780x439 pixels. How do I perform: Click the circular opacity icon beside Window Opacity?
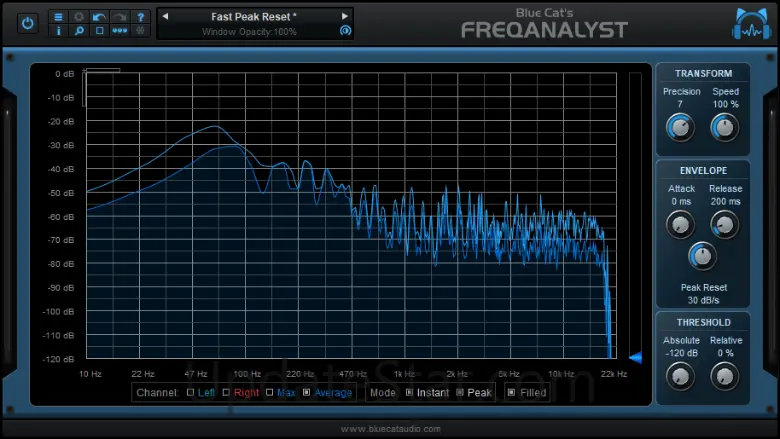(345, 31)
